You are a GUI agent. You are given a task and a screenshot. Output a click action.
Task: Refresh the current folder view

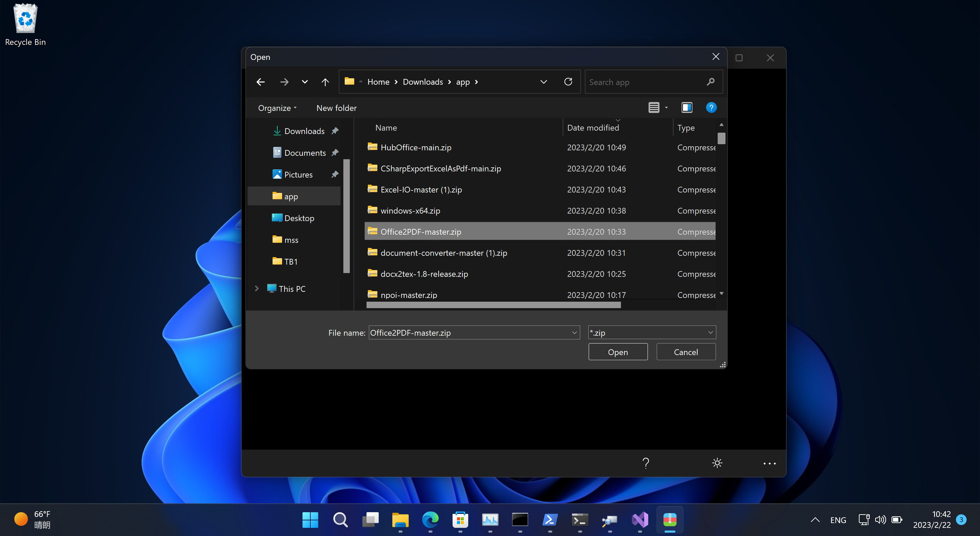pyautogui.click(x=568, y=82)
